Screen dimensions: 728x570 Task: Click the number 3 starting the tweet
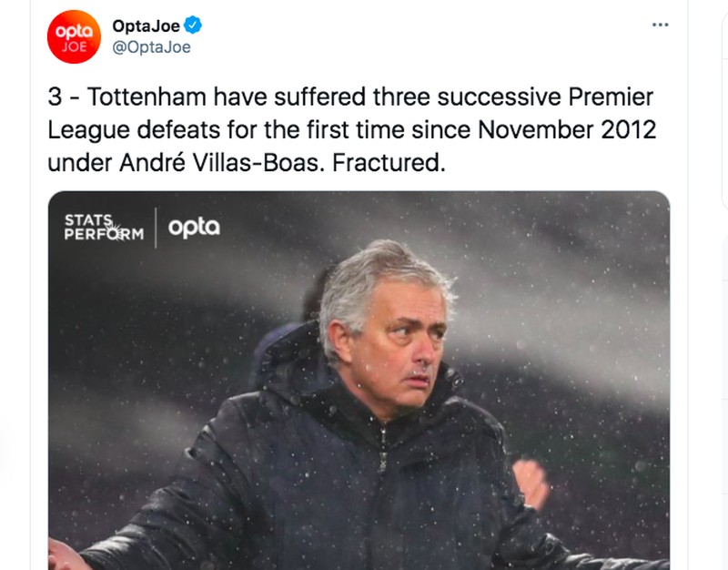point(56,97)
